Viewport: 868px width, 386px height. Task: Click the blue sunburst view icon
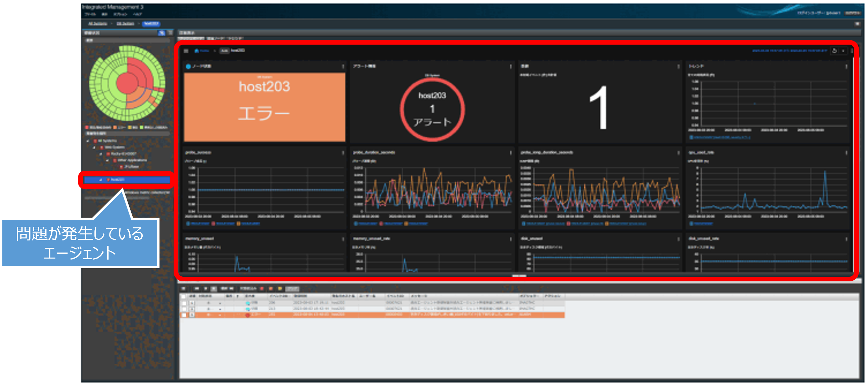coord(162,33)
